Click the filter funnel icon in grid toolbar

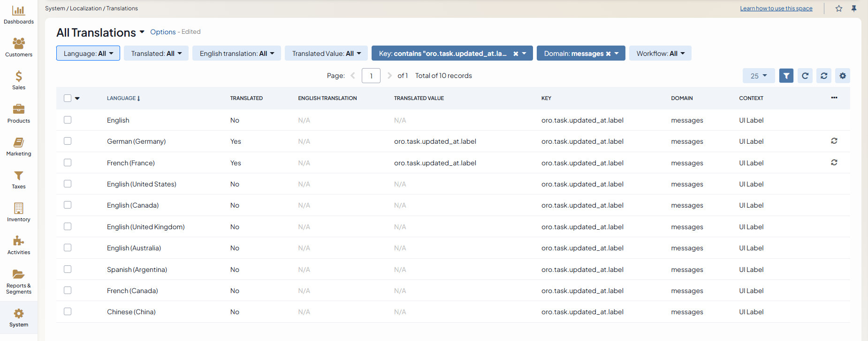(x=786, y=76)
